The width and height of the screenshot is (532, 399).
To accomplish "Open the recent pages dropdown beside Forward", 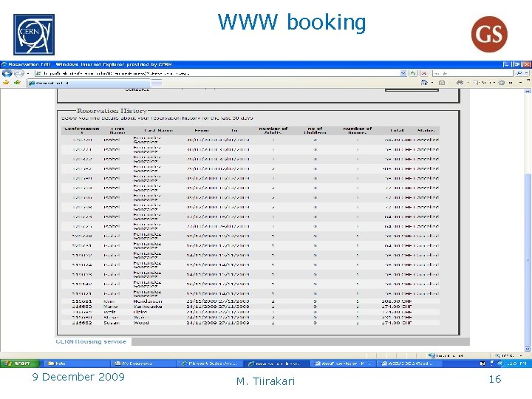I will click(28, 73).
